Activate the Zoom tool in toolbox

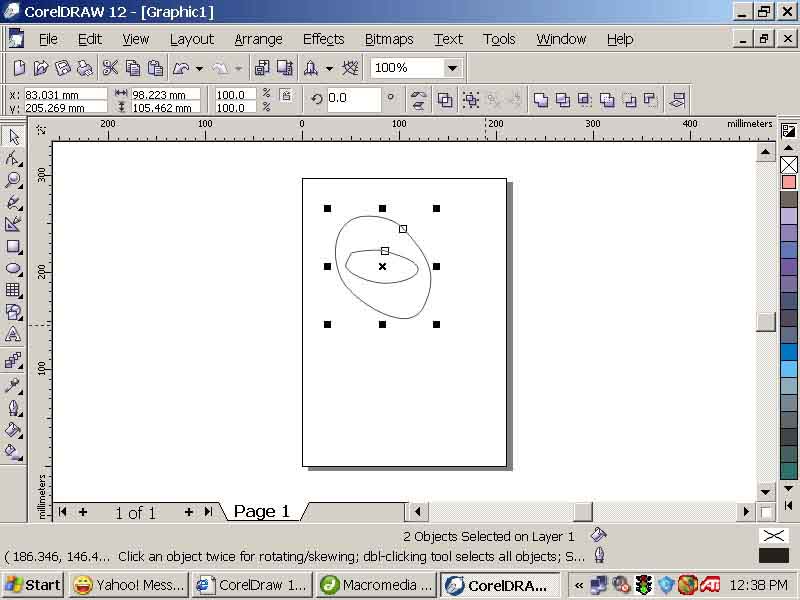13,180
